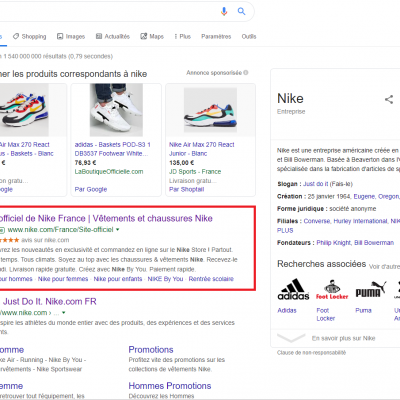Click the multicolor Air Max 270 React thumbnail
This screenshot has height=400, width=400.
tap(24, 110)
